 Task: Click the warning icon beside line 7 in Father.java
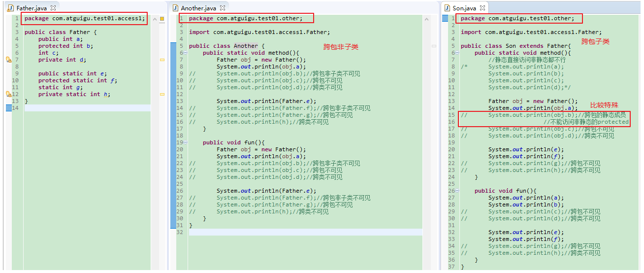click(x=8, y=60)
